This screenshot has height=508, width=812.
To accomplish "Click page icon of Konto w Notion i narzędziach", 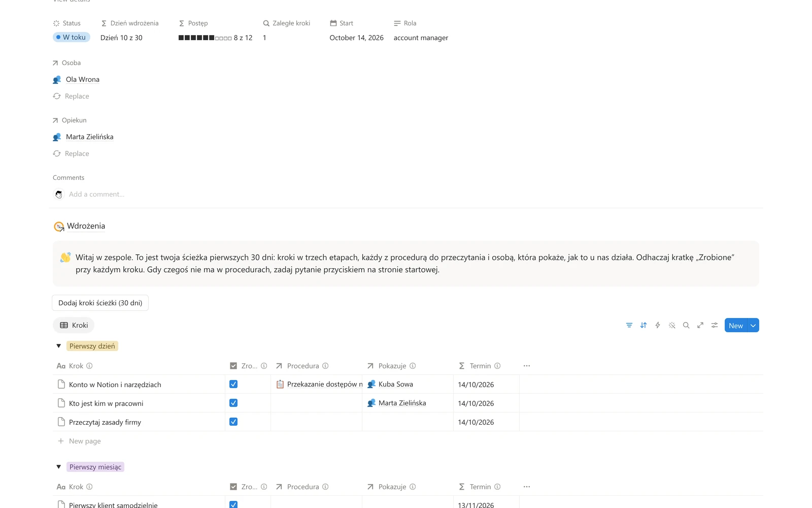I will (x=61, y=384).
